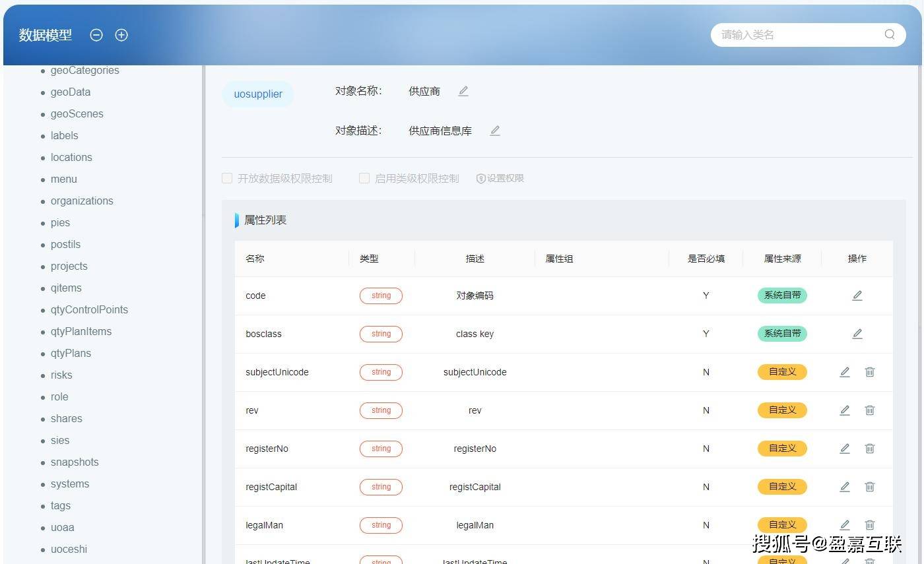Click the string type badge on regCapital row
Screen dimensions: 924x564
coord(381,487)
